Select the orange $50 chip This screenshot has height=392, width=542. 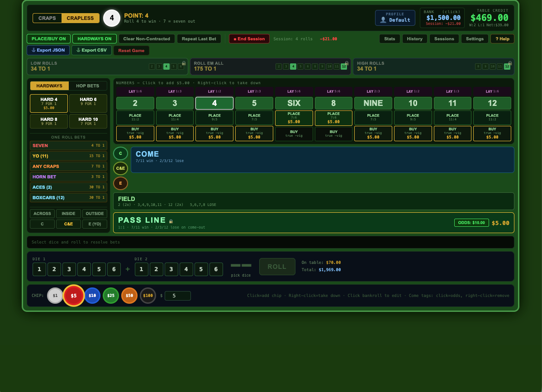tap(129, 296)
